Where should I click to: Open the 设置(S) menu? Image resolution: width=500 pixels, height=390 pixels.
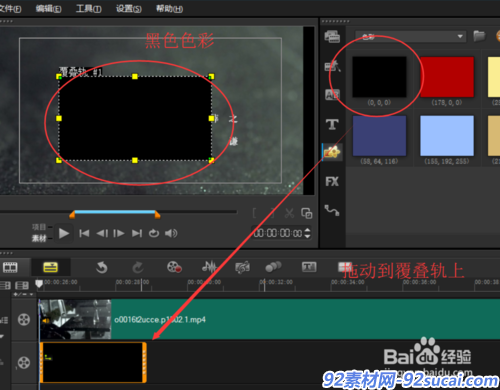[129, 8]
